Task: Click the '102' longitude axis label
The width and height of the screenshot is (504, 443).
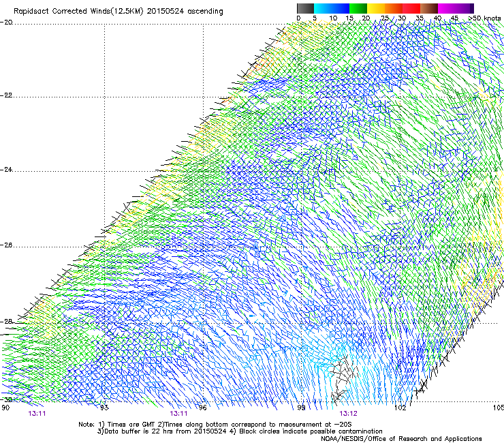Action: 400,408
